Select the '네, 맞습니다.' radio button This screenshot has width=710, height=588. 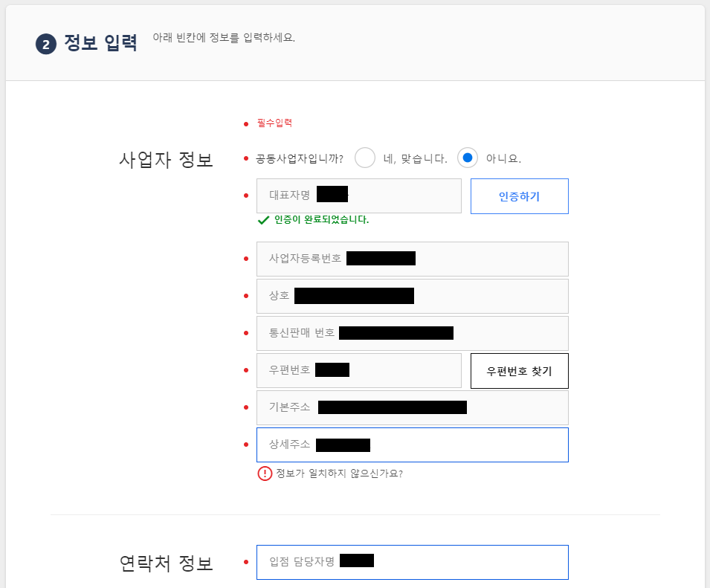pos(365,158)
